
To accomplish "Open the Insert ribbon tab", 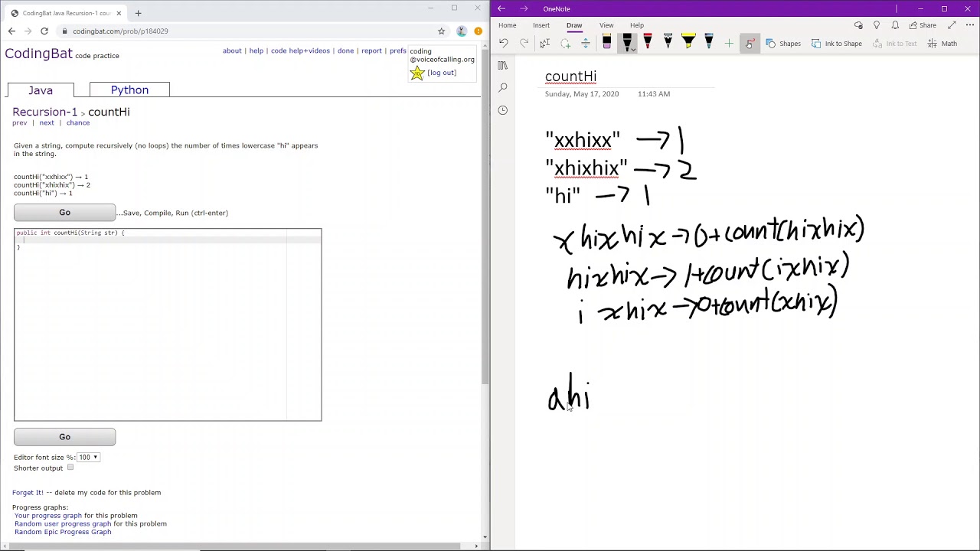I will 541,25.
